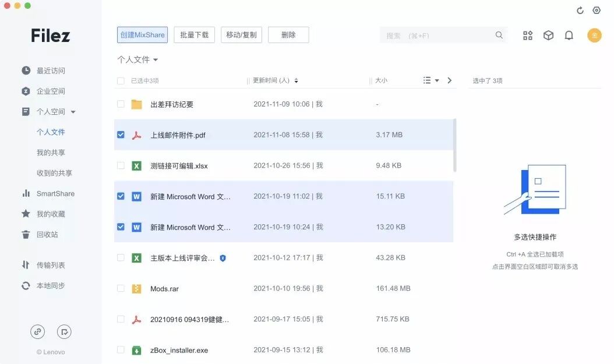Open the SmartShare panel
The width and height of the screenshot is (614, 364).
coord(55,193)
